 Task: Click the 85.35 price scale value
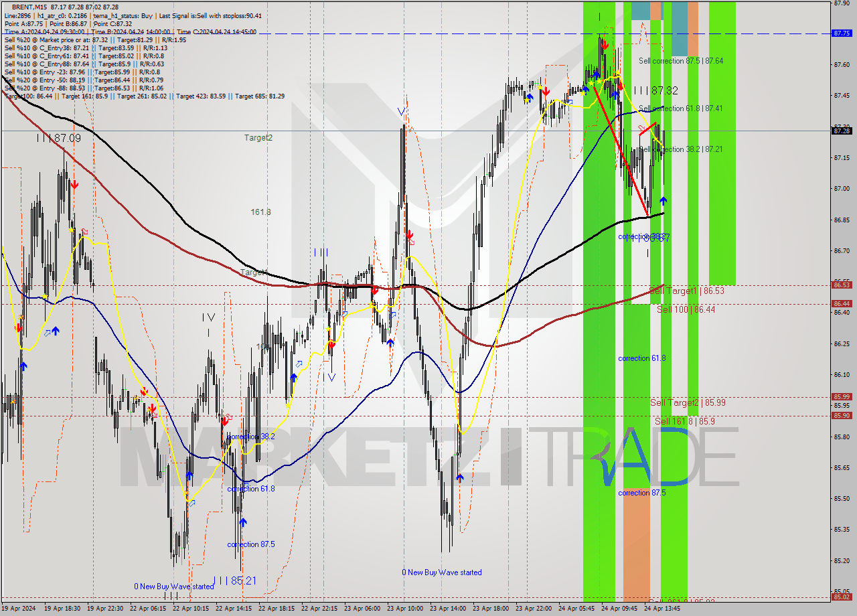pyautogui.click(x=842, y=530)
